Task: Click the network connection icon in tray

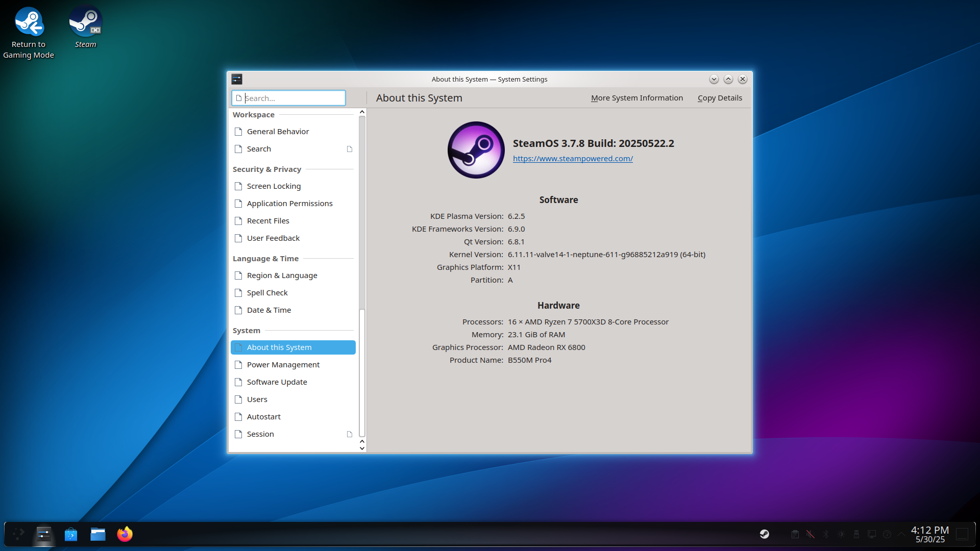Action: click(872, 534)
